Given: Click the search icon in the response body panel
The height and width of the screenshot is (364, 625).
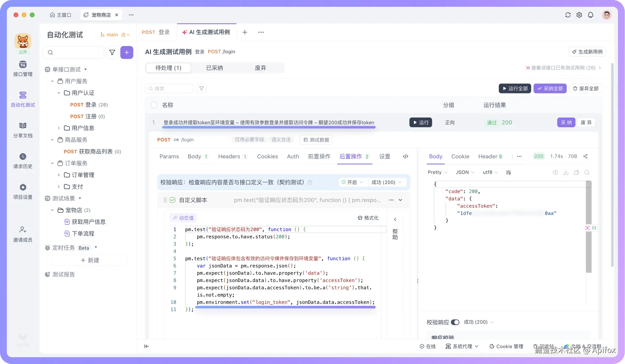Looking at the screenshot, I should point(587,172).
